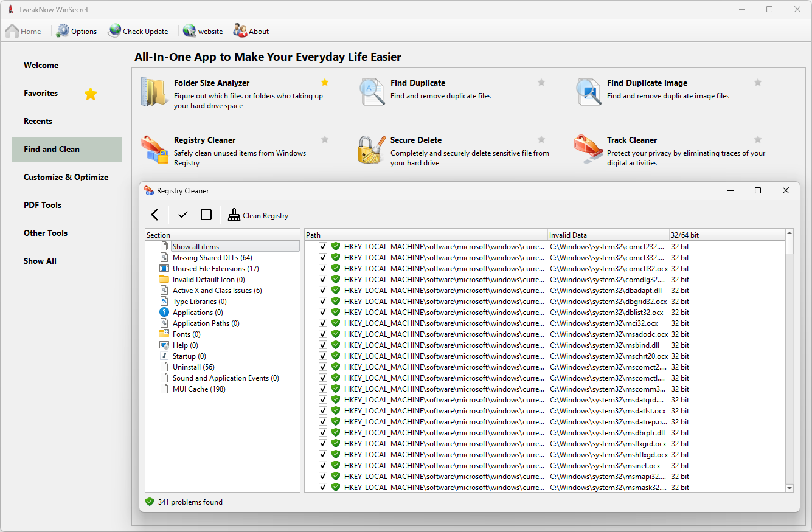812x532 pixels.
Task: Open Customize & Optimize in the sidebar
Action: pos(67,177)
